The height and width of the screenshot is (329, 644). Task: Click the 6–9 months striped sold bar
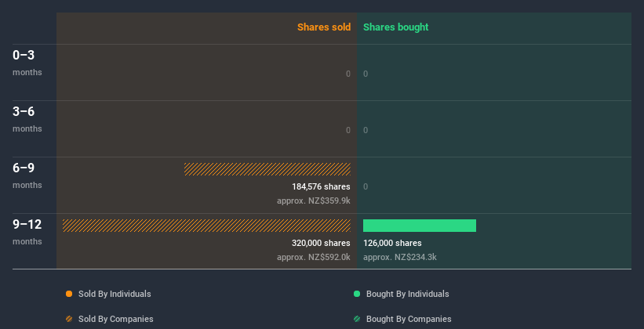coord(267,169)
